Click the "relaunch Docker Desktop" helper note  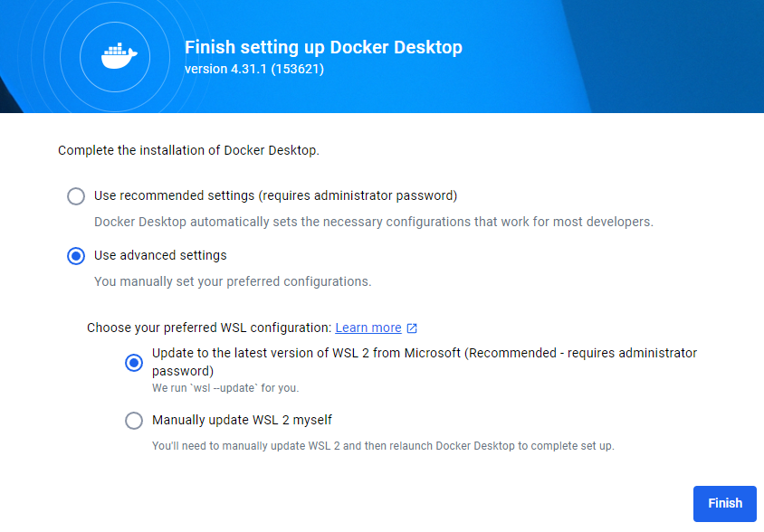coord(383,446)
